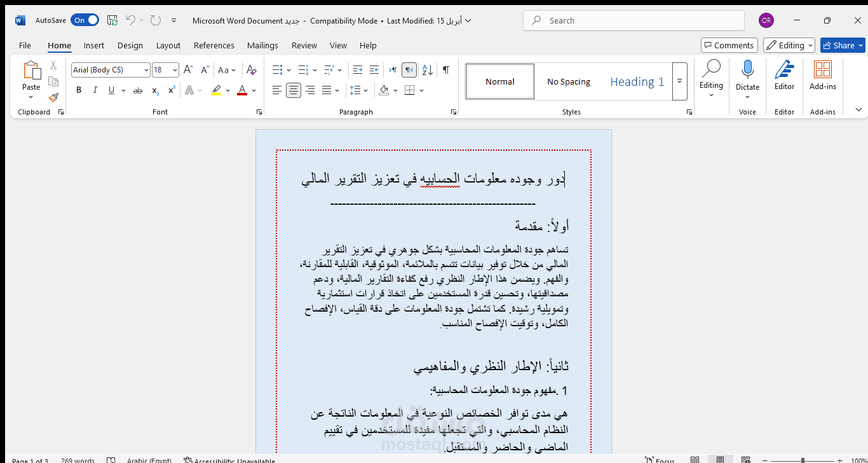Shrink font size with the smaller A icon
Image resolution: width=868 pixels, height=463 pixels.
205,70
